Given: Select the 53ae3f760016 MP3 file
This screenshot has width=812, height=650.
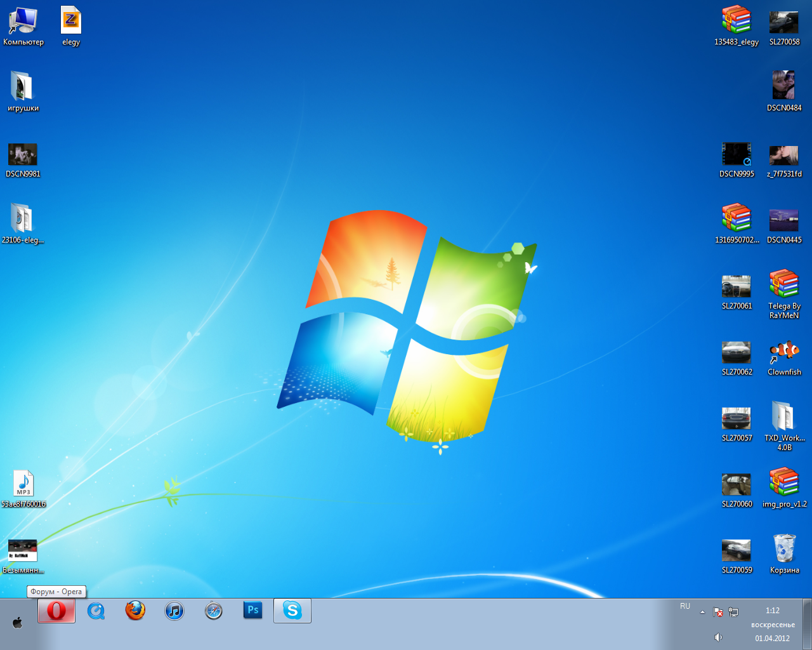Looking at the screenshot, I should (23, 489).
